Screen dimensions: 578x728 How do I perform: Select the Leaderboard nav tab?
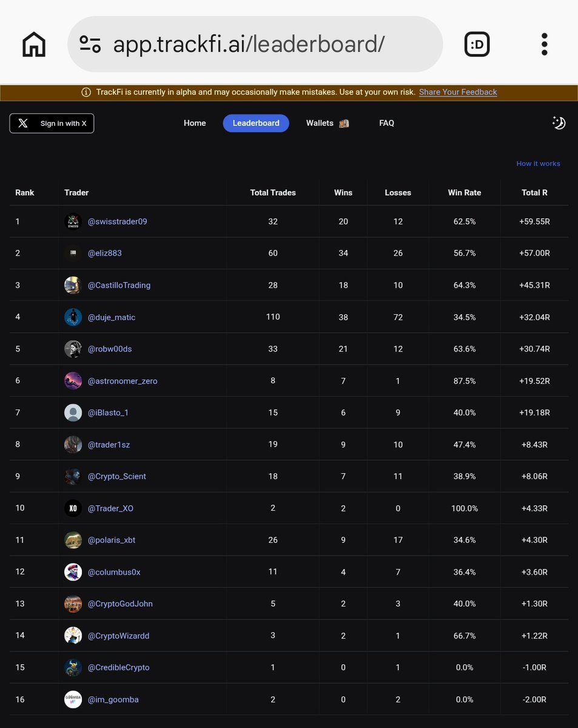click(x=256, y=123)
